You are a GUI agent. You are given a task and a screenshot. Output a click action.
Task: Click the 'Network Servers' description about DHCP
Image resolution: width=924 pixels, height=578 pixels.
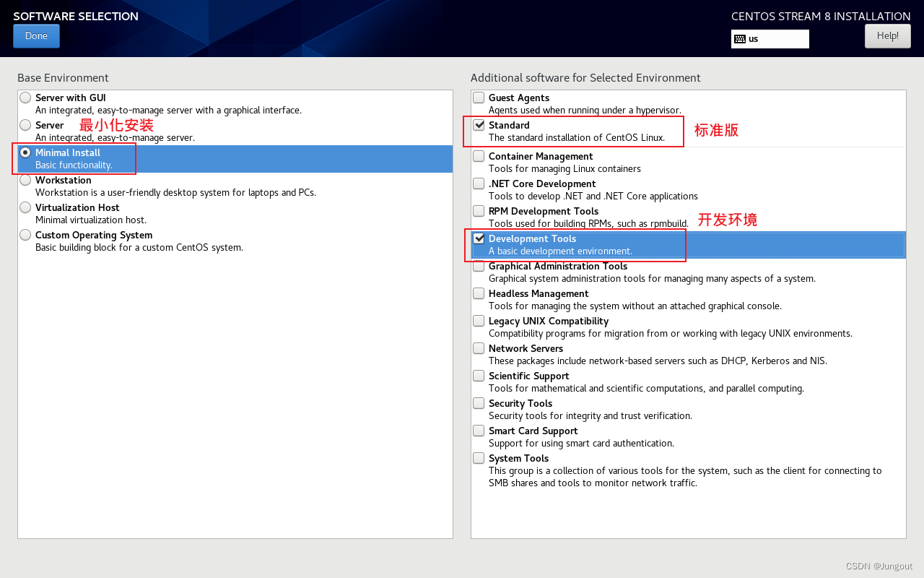pyautogui.click(x=658, y=361)
